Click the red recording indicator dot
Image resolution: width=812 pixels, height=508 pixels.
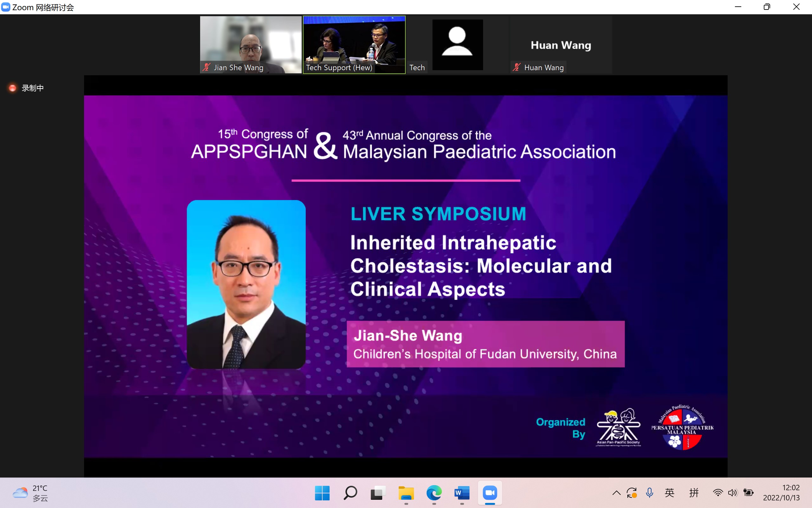coord(12,88)
